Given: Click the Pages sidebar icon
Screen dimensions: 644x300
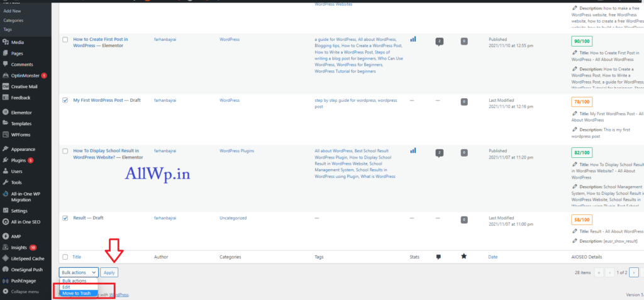Looking at the screenshot, I should tap(5, 53).
